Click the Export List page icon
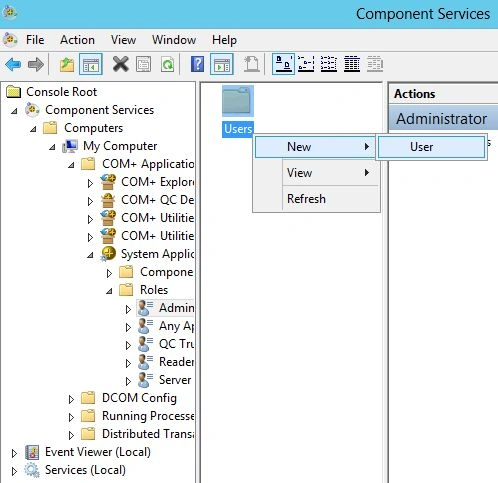498x483 pixels. (x=252, y=64)
